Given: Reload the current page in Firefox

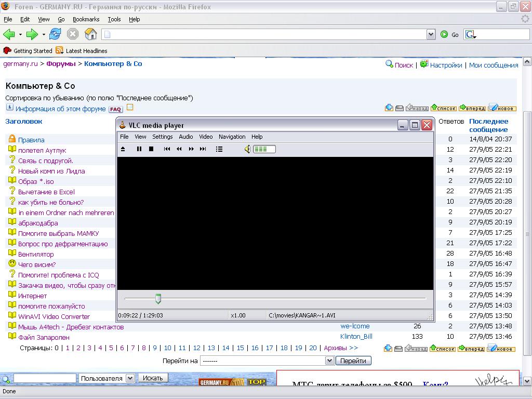Looking at the screenshot, I should pyautogui.click(x=55, y=34).
